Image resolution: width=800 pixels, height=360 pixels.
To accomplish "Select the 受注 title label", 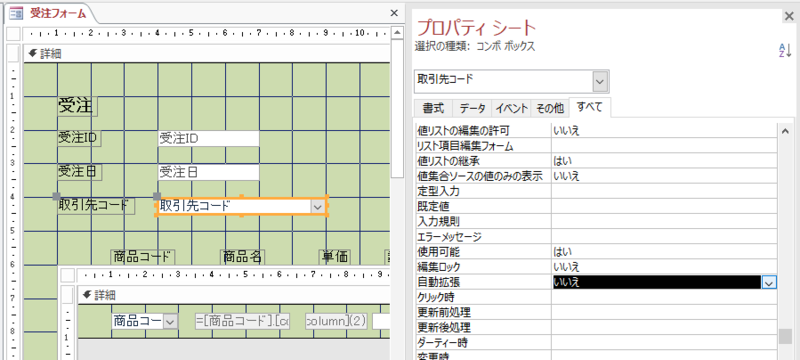I will (77, 106).
